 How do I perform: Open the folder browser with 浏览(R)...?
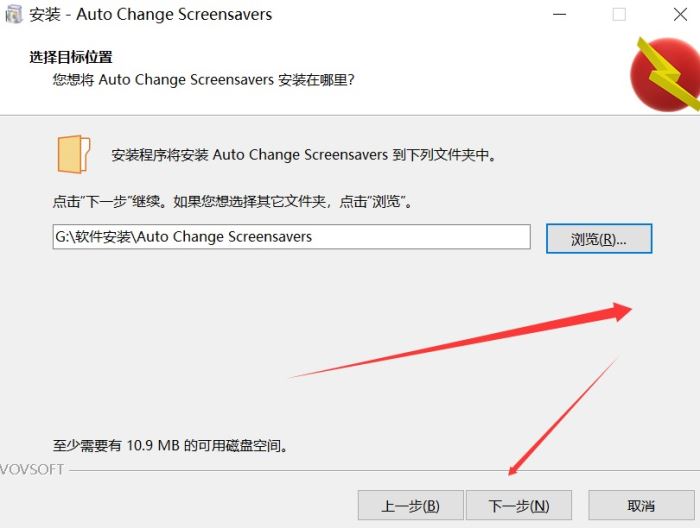pos(599,239)
